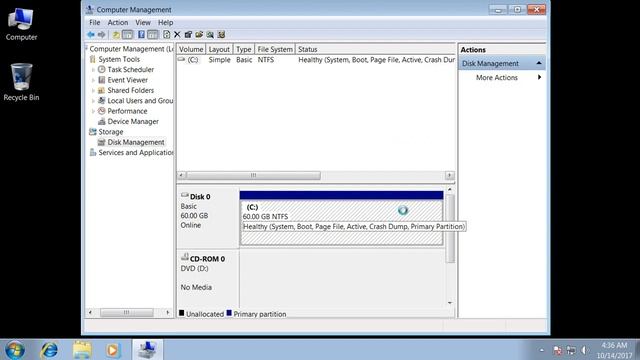Open the Help menu

[x=165, y=22]
